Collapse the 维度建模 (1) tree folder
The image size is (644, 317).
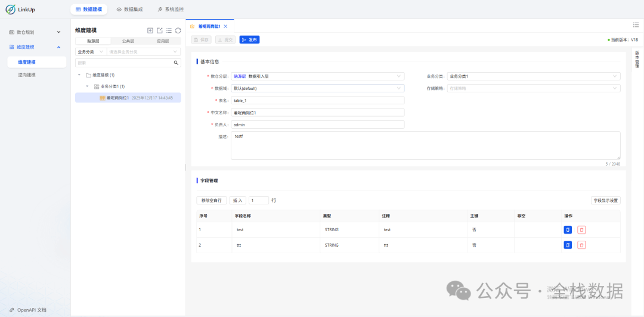click(80, 75)
